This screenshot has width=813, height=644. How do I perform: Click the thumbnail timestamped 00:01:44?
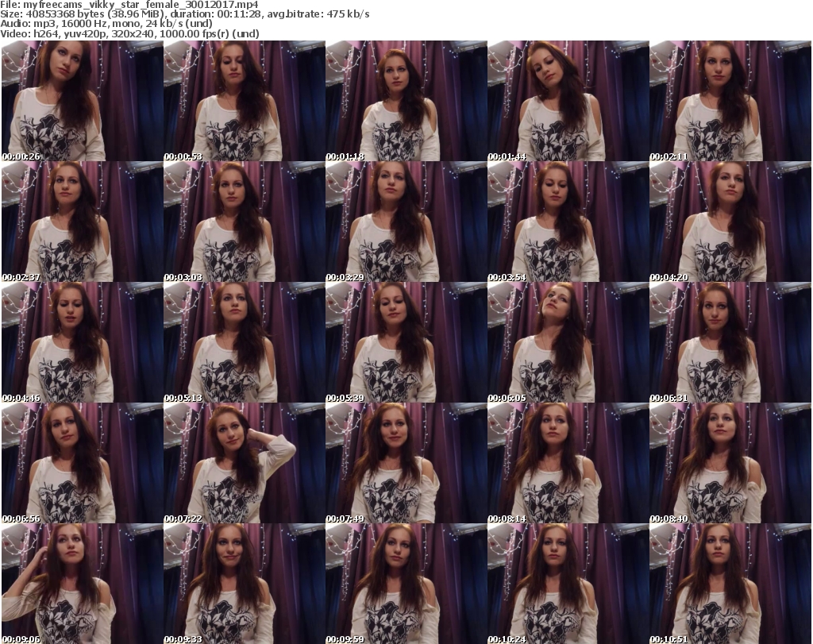568,101
